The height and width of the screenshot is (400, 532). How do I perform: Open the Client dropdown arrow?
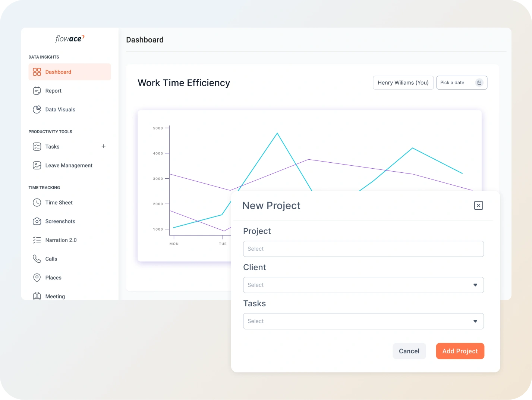click(475, 285)
